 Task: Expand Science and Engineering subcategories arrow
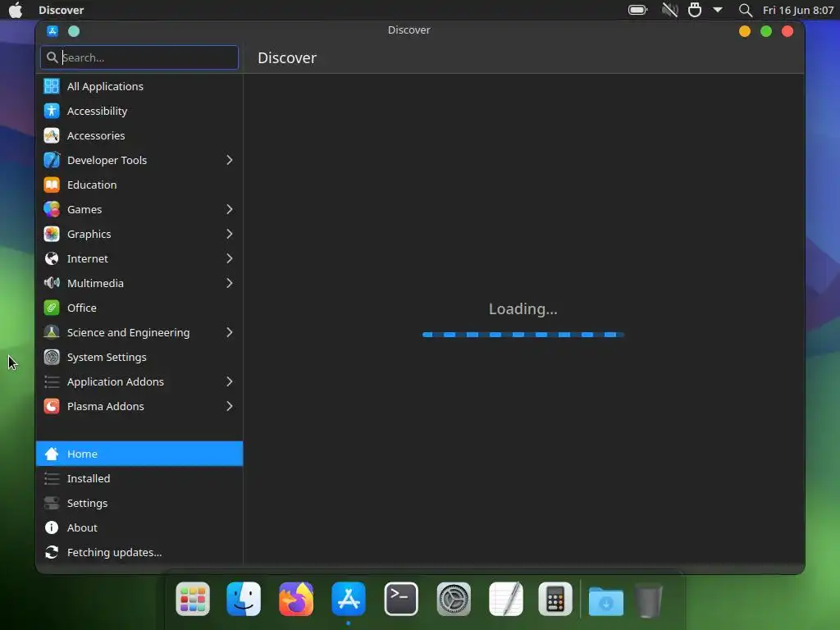click(230, 333)
